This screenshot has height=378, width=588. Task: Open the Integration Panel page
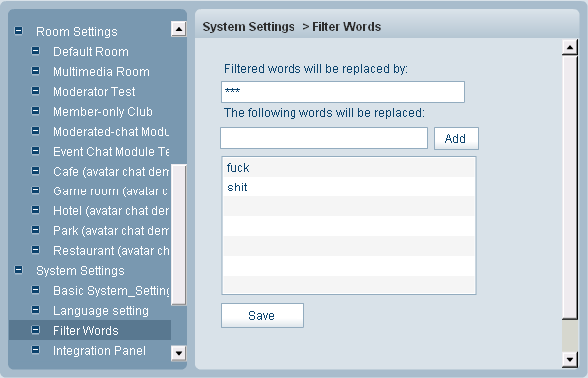[x=100, y=351]
